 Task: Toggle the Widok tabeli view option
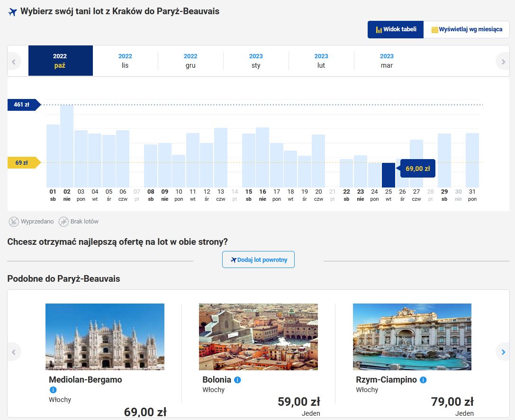[396, 29]
